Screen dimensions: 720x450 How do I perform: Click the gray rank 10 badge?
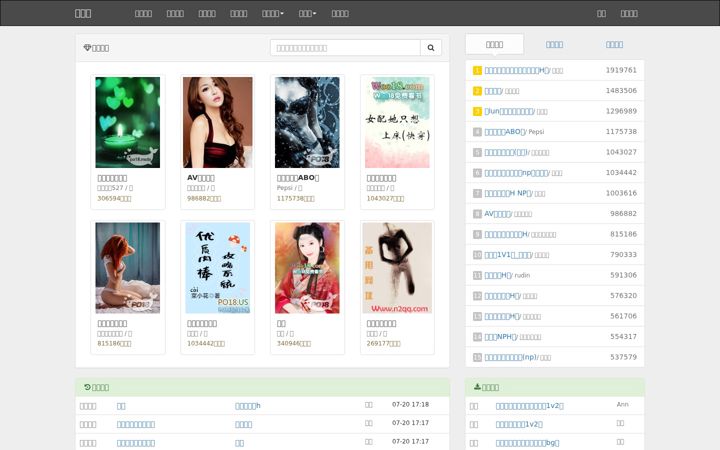coord(477,255)
